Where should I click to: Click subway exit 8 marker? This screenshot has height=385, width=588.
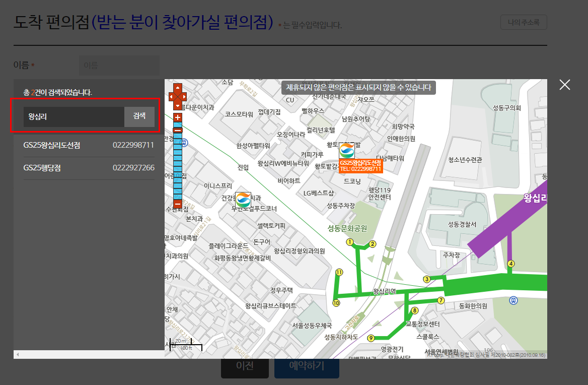[x=415, y=310]
